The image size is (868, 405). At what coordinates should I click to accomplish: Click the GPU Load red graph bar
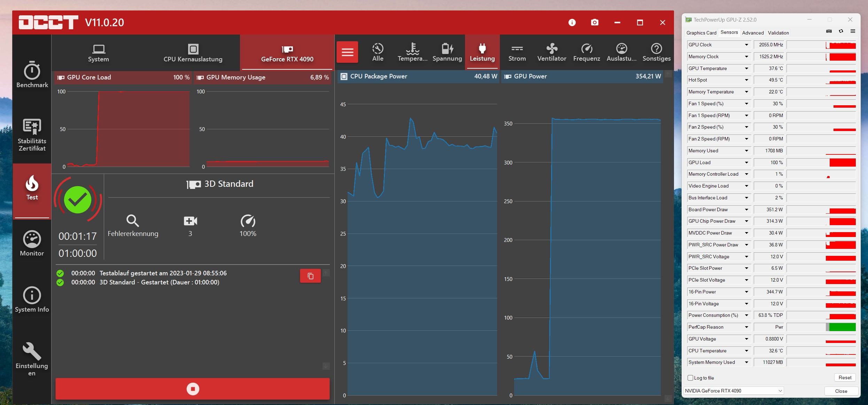coord(842,163)
